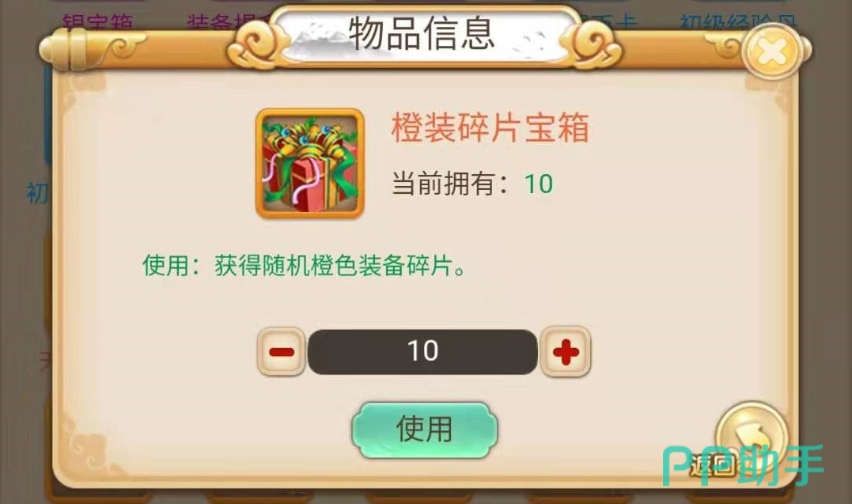Click the PP助手 watermark logo

click(743, 465)
